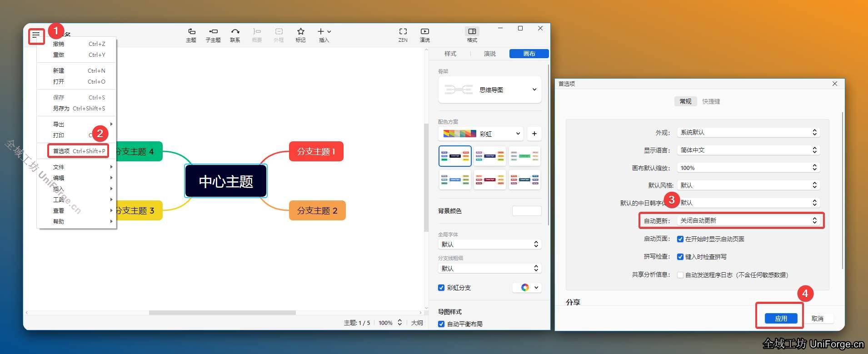
Task: Expand 文件 file submenu
Action: pyautogui.click(x=77, y=167)
